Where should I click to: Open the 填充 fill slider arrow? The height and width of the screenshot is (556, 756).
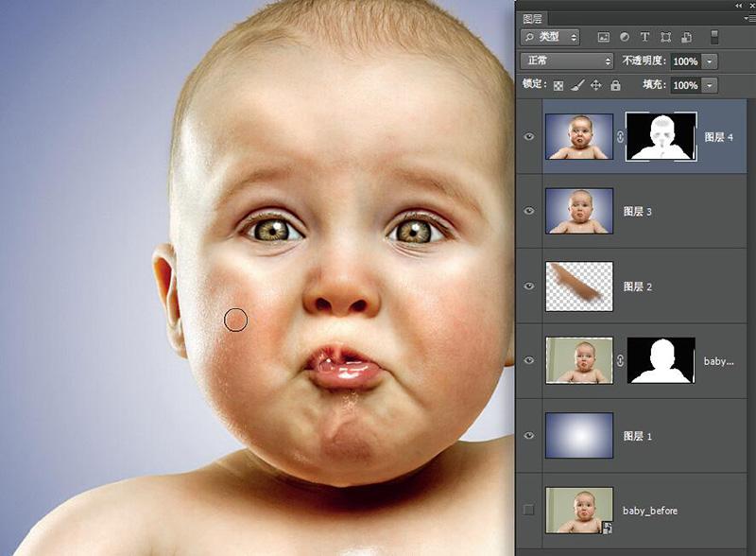click(710, 85)
